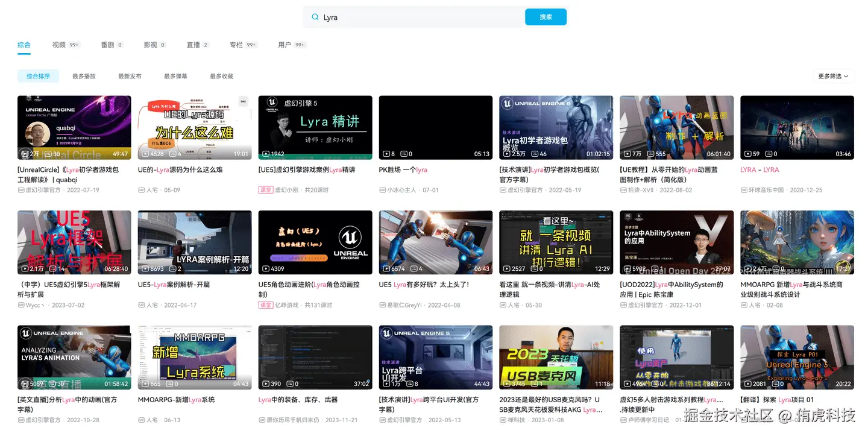Click danmaku icon showing 555
868x436 pixels.
(x=651, y=154)
